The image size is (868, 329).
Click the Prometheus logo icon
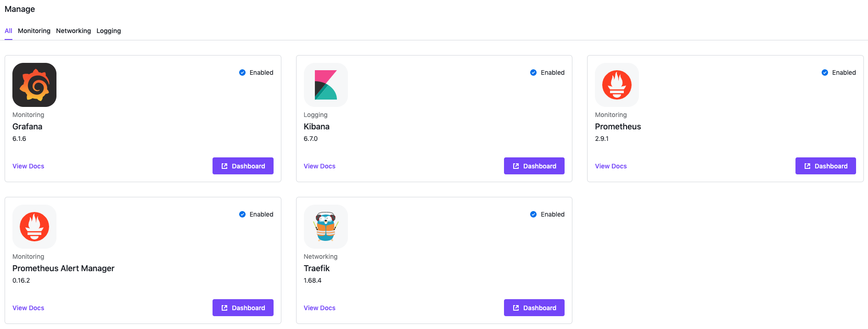click(617, 85)
